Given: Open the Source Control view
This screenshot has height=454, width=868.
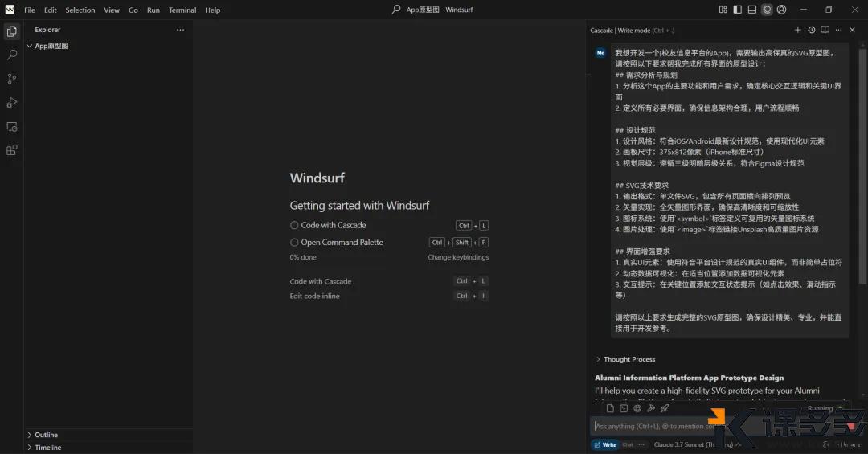Looking at the screenshot, I should coord(11,79).
